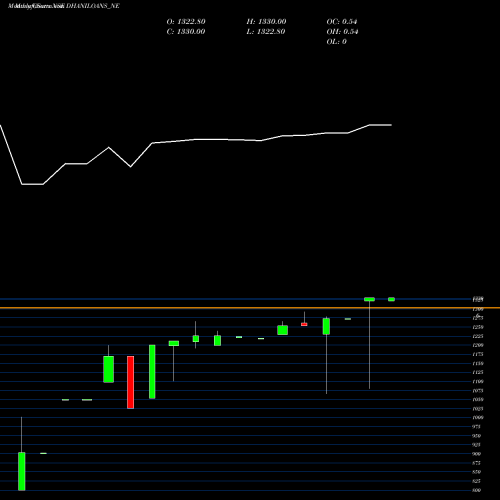The height and width of the screenshot is (500, 500).
Task: Click the 1175 price axis label
Action: (x=478, y=354)
